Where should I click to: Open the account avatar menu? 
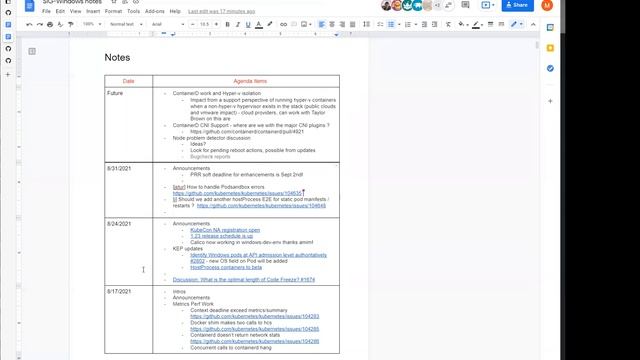coord(547,5)
